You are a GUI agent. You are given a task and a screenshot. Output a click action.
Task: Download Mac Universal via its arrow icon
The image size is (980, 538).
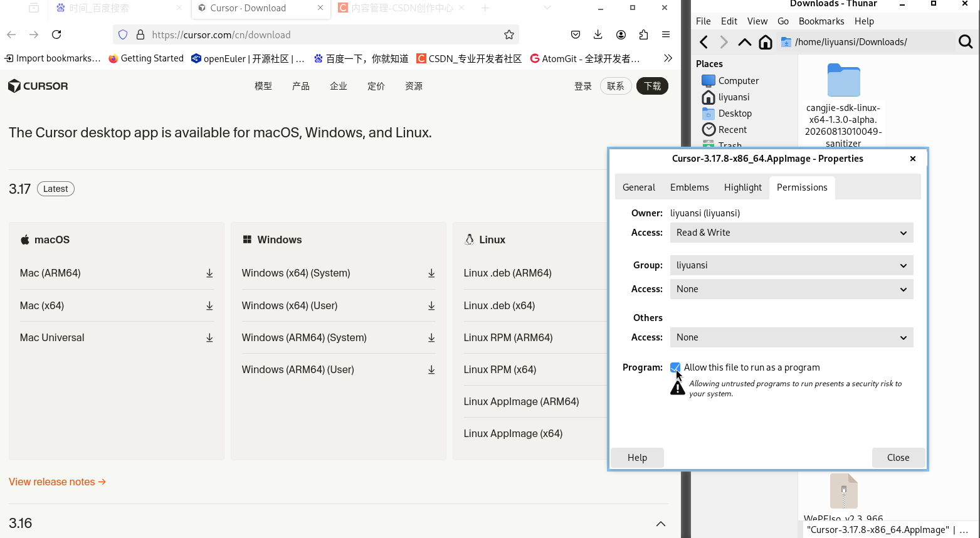(x=209, y=338)
